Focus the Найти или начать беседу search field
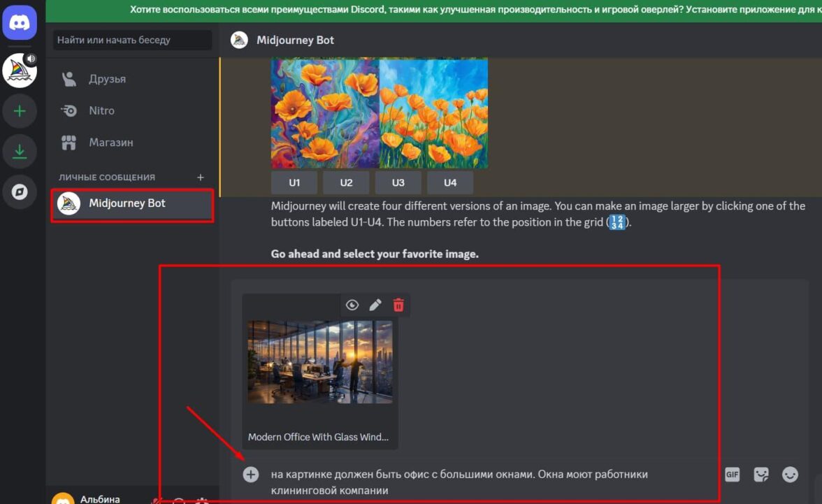822x504 pixels. [132, 40]
